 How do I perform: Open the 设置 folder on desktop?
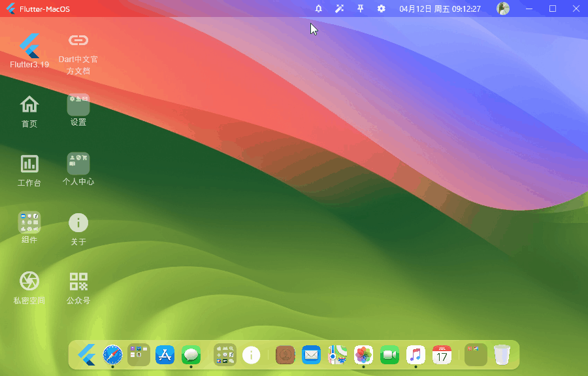(78, 110)
